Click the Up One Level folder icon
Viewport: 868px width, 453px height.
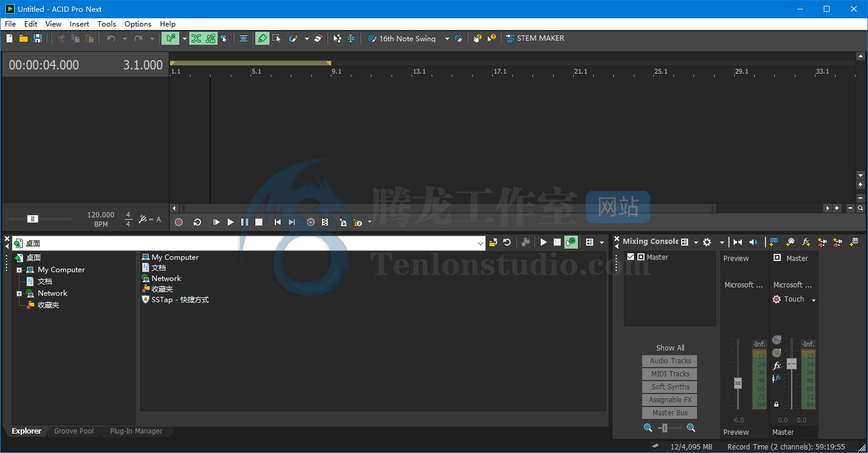[x=493, y=242]
